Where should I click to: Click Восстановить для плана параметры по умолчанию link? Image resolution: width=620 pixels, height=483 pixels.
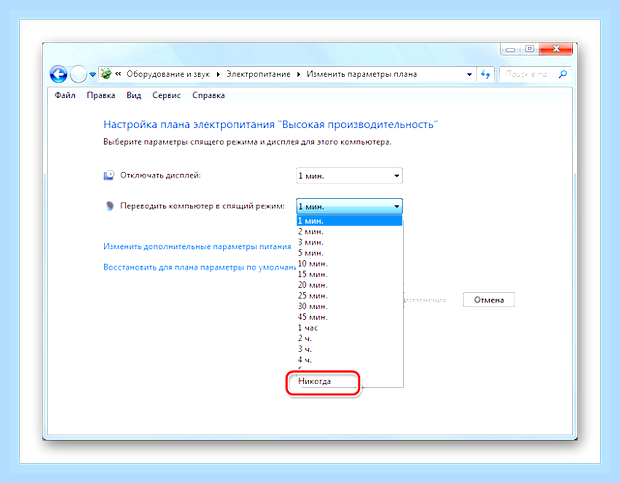coord(200,267)
